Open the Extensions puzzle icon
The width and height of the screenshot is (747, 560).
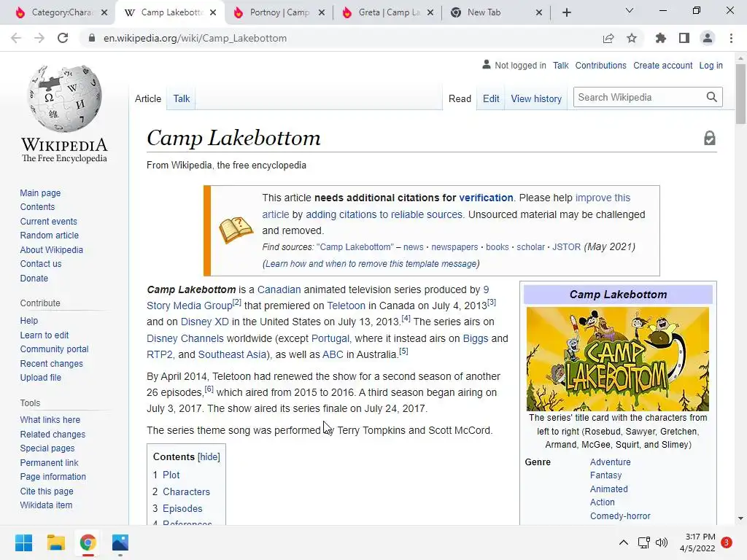tap(661, 38)
